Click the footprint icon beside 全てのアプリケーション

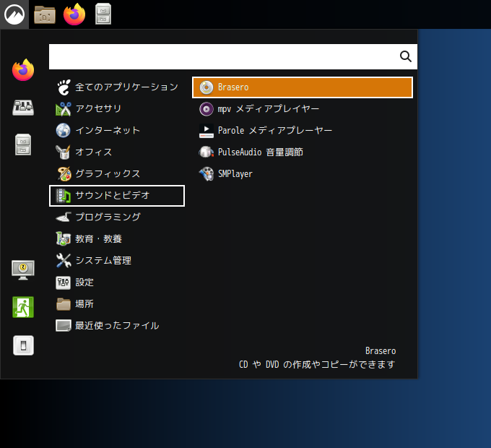tap(64, 87)
